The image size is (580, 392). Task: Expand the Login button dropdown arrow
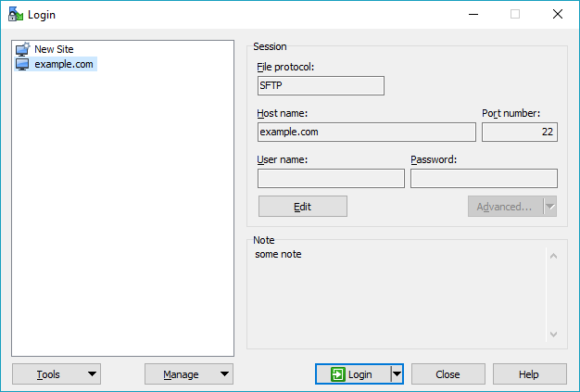(397, 374)
